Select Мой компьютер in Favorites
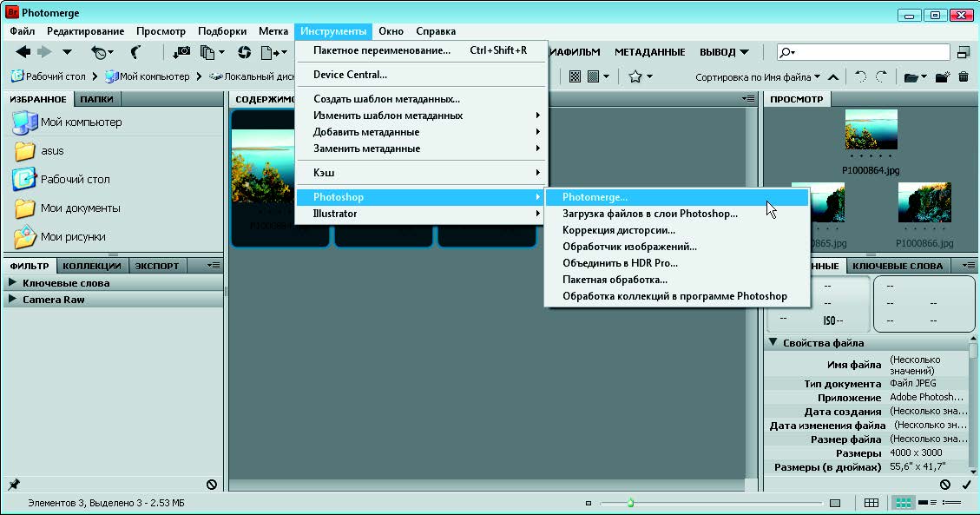Screen dimensions: 980x515 coord(67,122)
